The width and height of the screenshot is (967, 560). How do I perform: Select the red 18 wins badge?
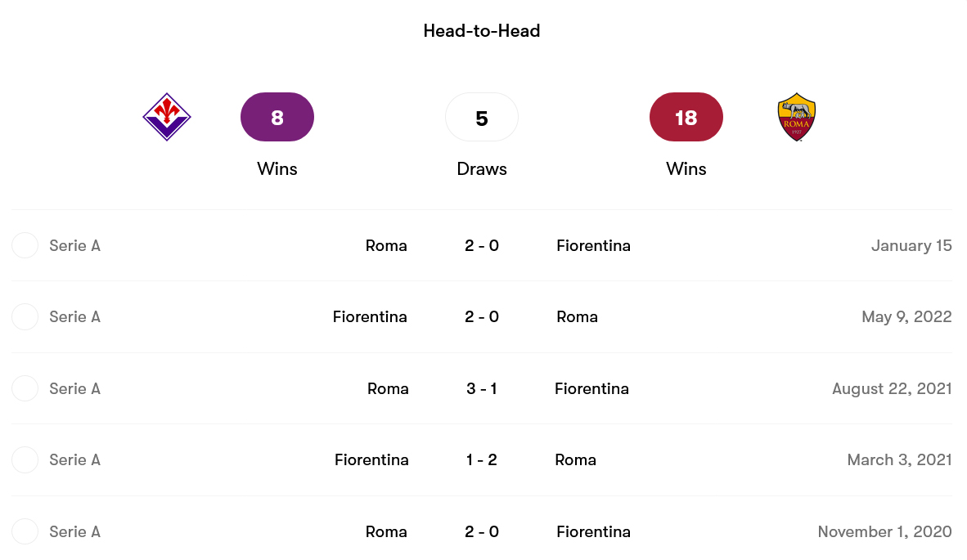[686, 117]
